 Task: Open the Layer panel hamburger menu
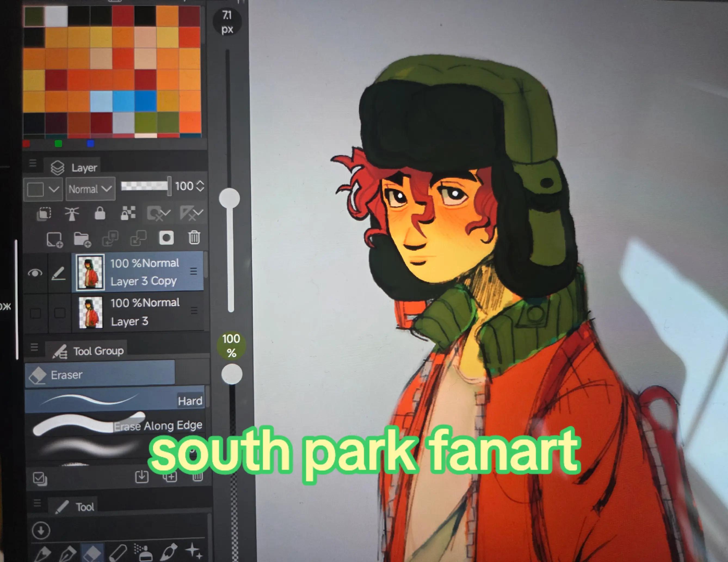point(33,163)
